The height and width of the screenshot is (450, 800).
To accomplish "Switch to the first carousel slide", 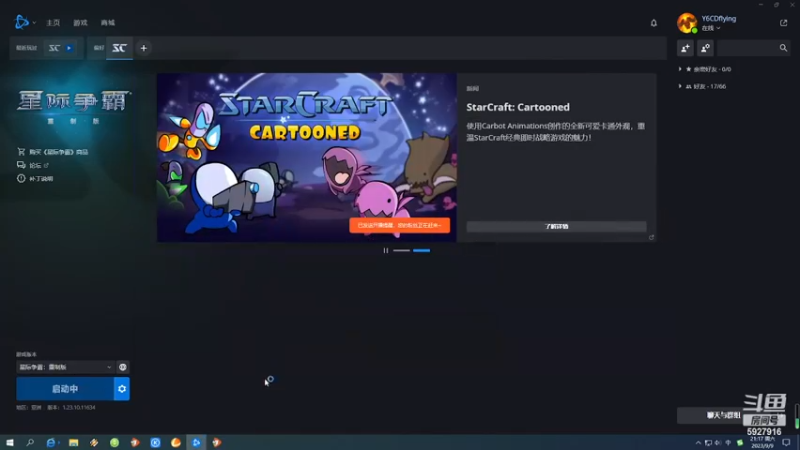I will click(402, 251).
